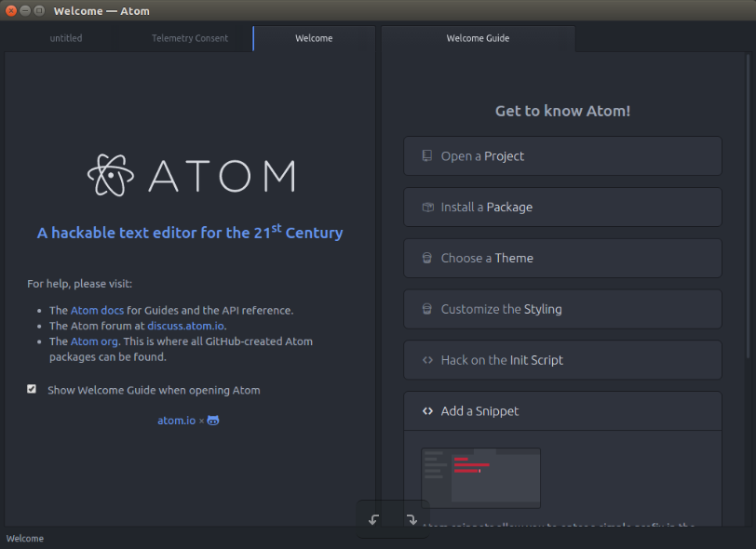Uncheck Show Welcome Guide when opening Atom
This screenshot has height=549, width=756.
(x=32, y=389)
